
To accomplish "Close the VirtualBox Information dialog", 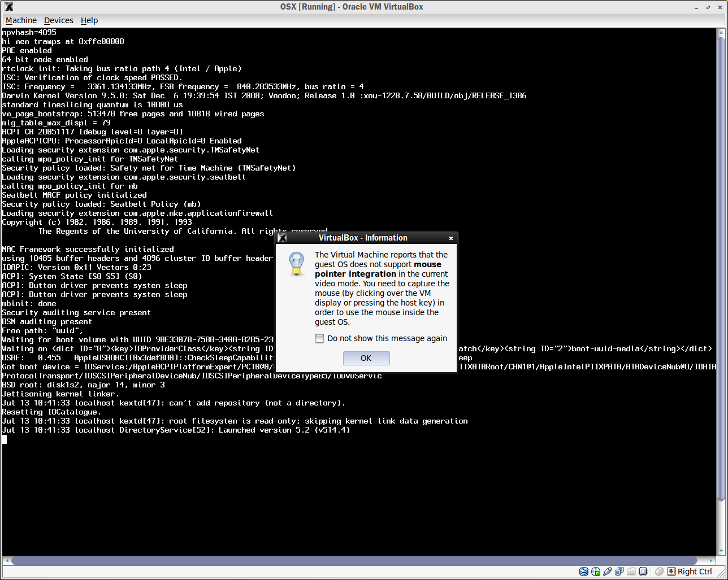I will click(451, 238).
